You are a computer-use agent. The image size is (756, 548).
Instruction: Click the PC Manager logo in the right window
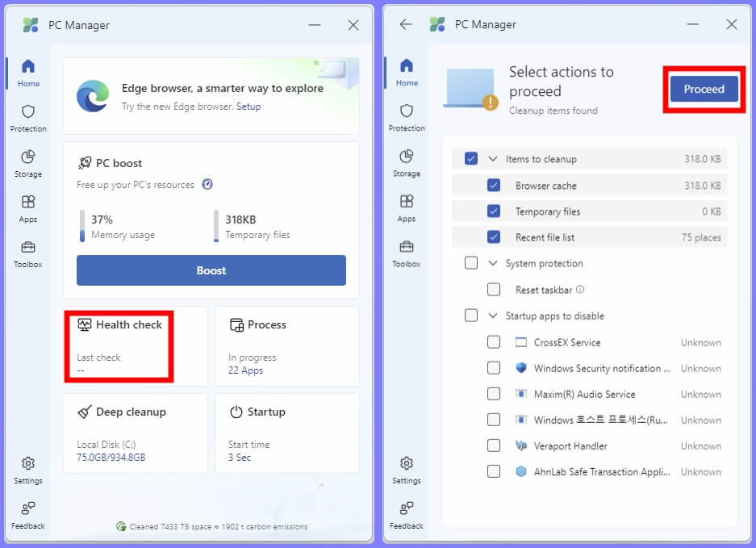click(x=437, y=23)
